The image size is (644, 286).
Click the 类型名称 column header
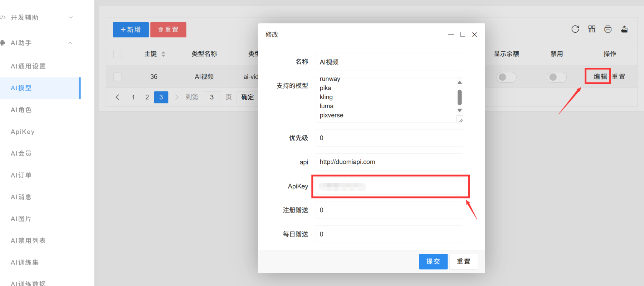(x=204, y=54)
